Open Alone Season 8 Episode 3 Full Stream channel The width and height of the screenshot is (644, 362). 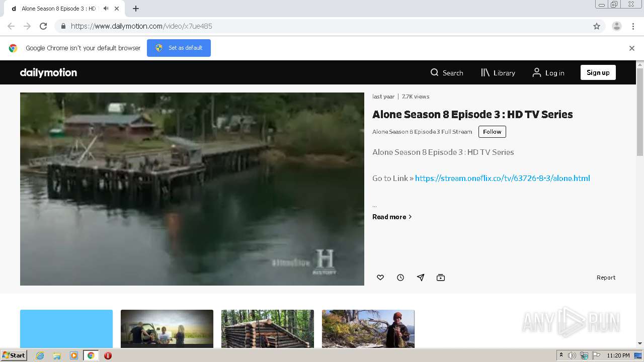[422, 132]
